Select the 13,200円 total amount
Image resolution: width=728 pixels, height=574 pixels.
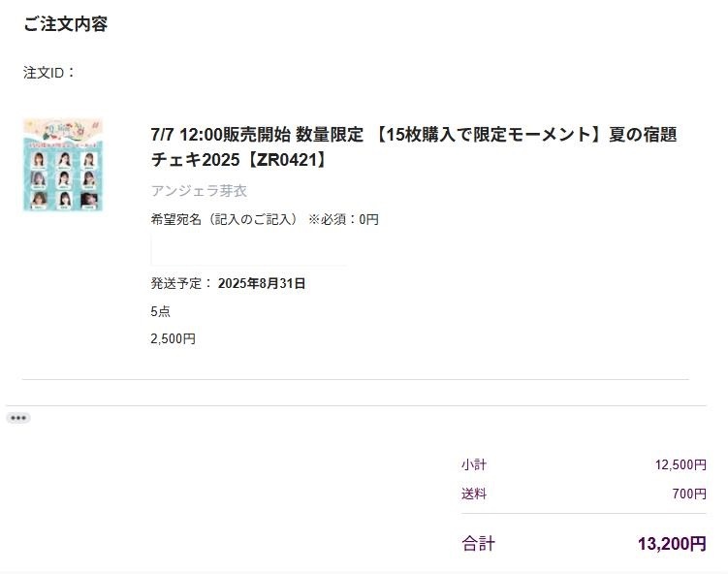point(673,543)
